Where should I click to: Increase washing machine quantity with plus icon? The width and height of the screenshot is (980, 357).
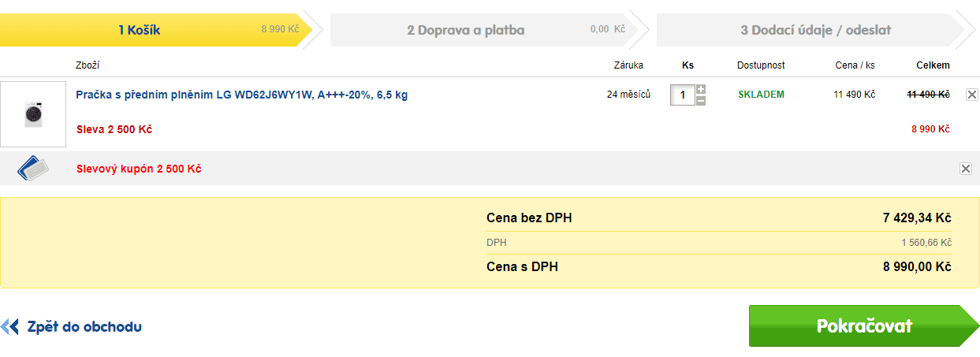701,89
